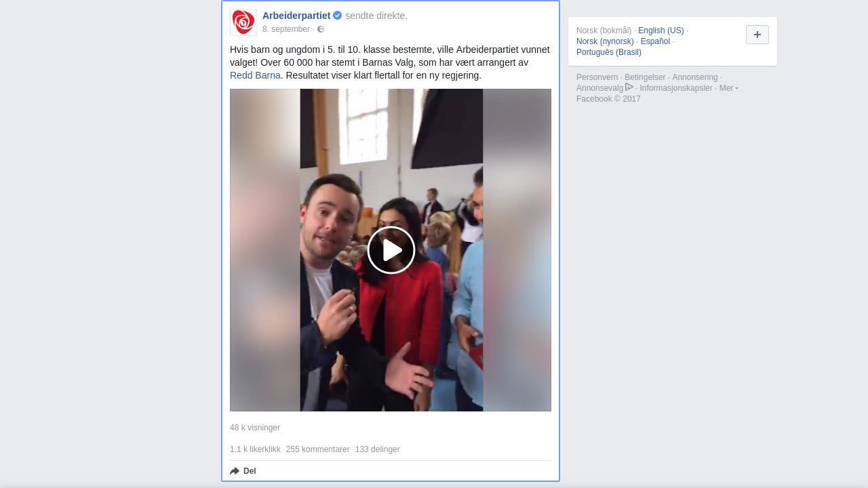Open the 8. september timestamp
Viewport: 868px width, 488px height.
[286, 29]
